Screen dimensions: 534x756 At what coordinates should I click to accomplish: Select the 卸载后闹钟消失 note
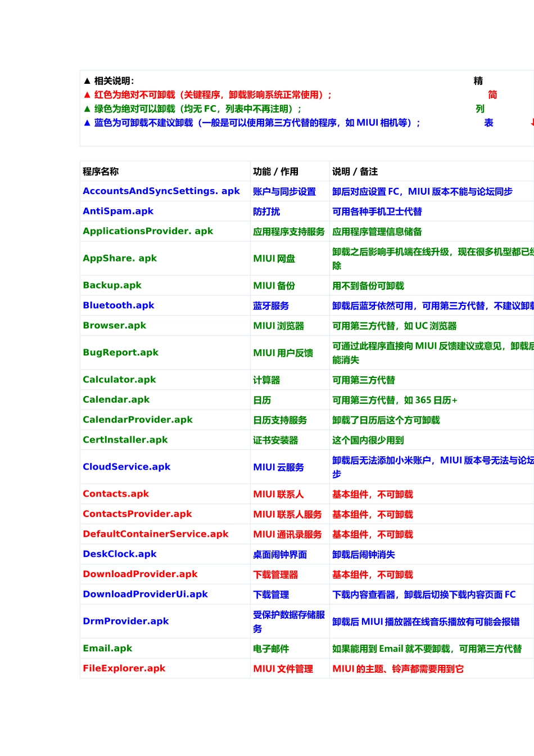(364, 555)
